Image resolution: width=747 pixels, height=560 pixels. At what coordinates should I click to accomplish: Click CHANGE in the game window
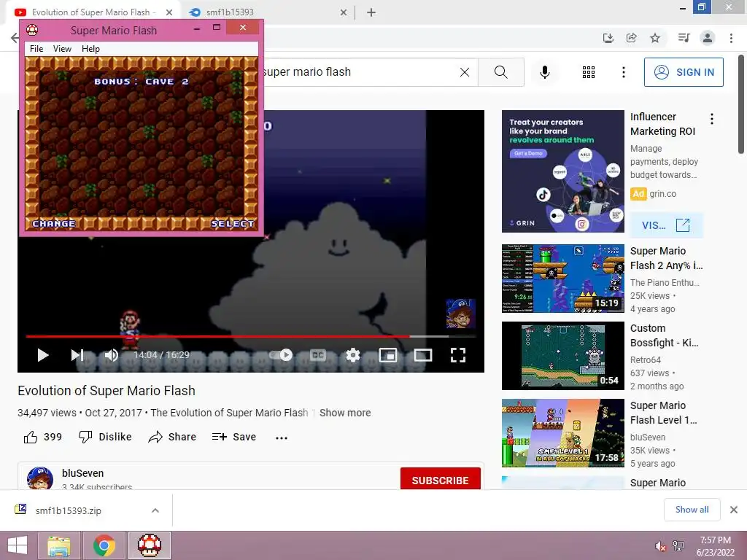pyautogui.click(x=54, y=223)
